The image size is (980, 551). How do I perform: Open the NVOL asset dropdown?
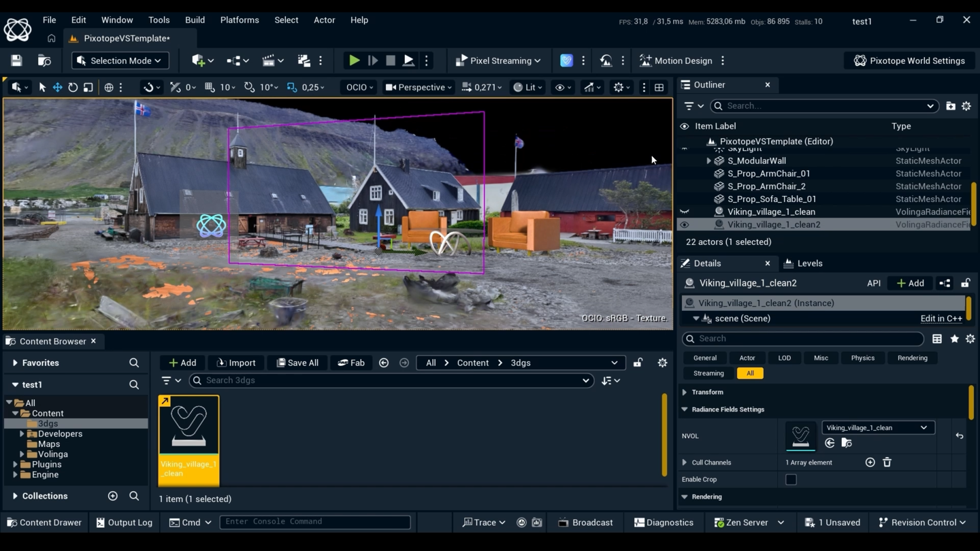coord(877,428)
